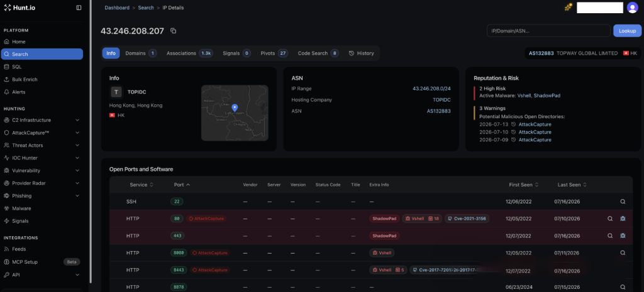This screenshot has width=644, height=292.
Task: Expand AttackCapture sidebar menu
Action: pos(77,133)
